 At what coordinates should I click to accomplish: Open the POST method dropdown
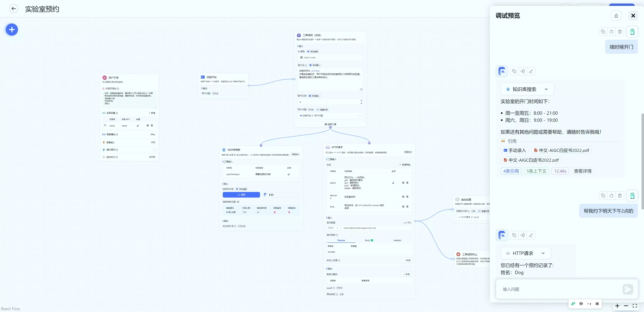coord(333,228)
